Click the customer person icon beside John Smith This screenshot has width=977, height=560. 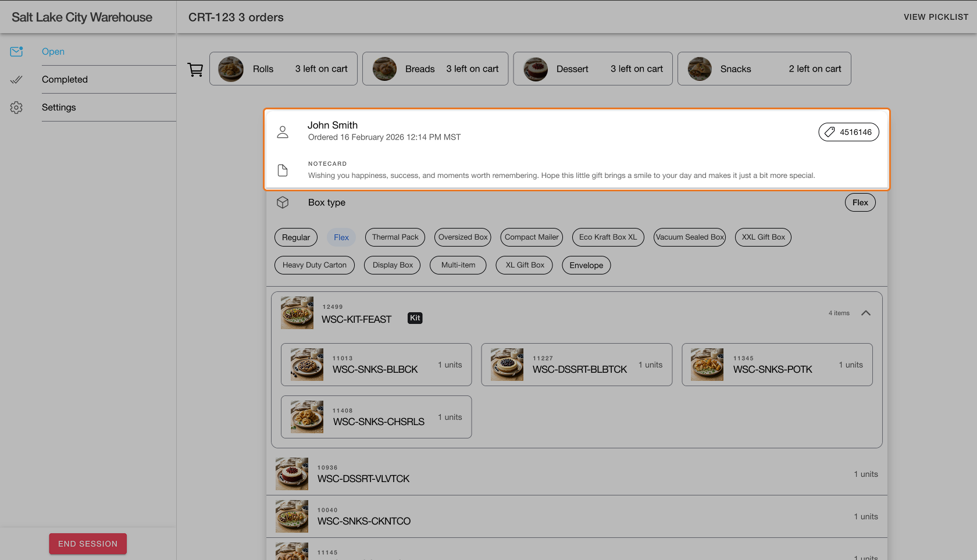coord(283,132)
